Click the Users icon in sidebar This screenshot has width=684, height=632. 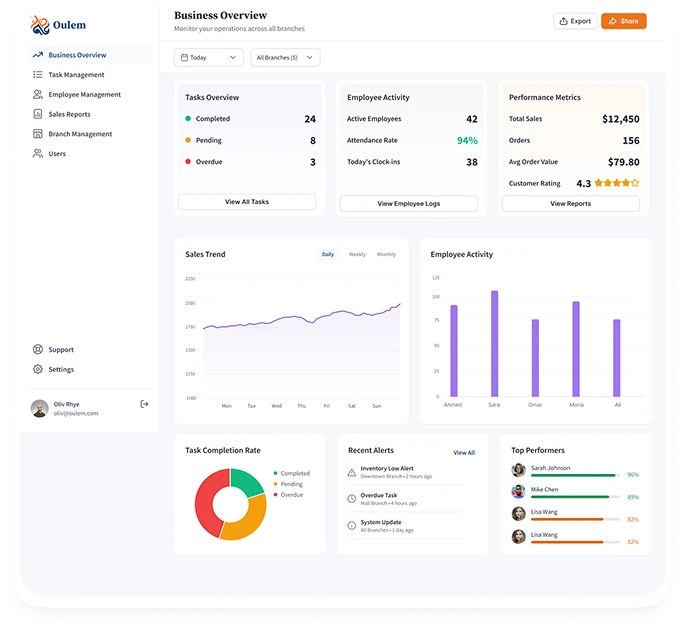pos(38,154)
